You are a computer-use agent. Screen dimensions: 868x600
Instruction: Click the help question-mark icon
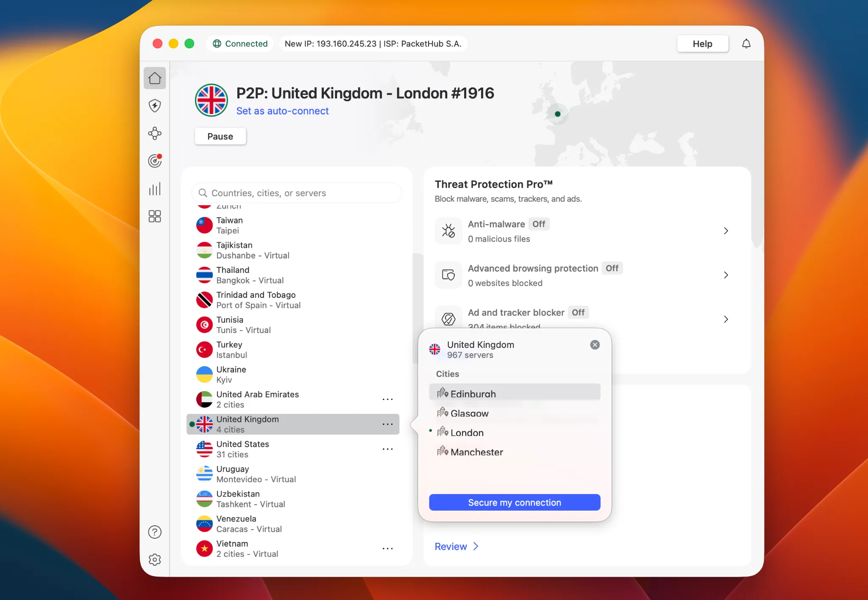pos(155,532)
